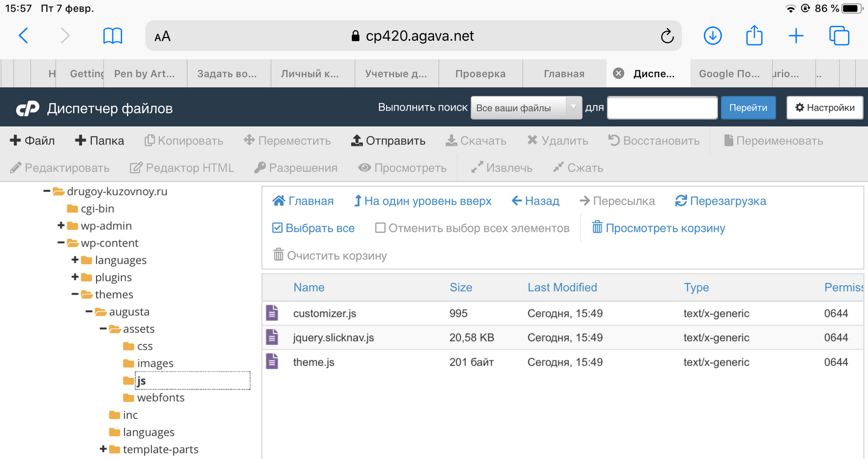868x459 pixels.
Task: Open the Все ваши файлы dropdown
Action: click(x=526, y=108)
